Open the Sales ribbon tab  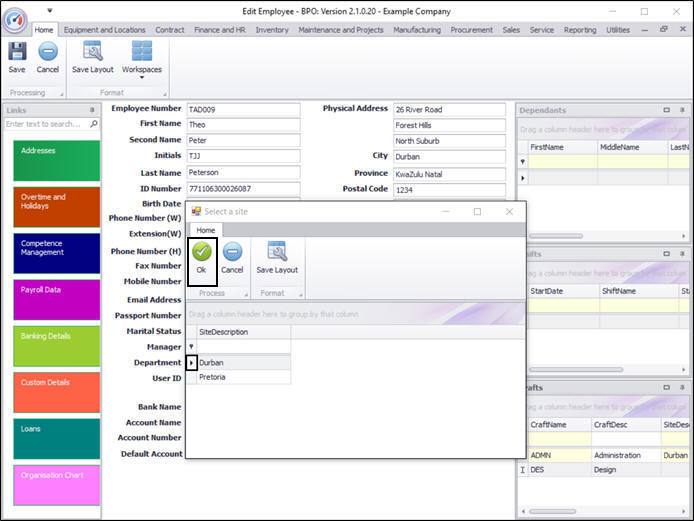pyautogui.click(x=511, y=30)
